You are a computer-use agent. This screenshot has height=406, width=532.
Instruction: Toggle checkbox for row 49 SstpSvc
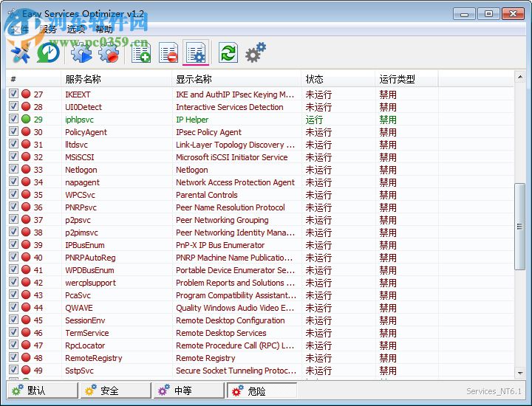(13, 369)
